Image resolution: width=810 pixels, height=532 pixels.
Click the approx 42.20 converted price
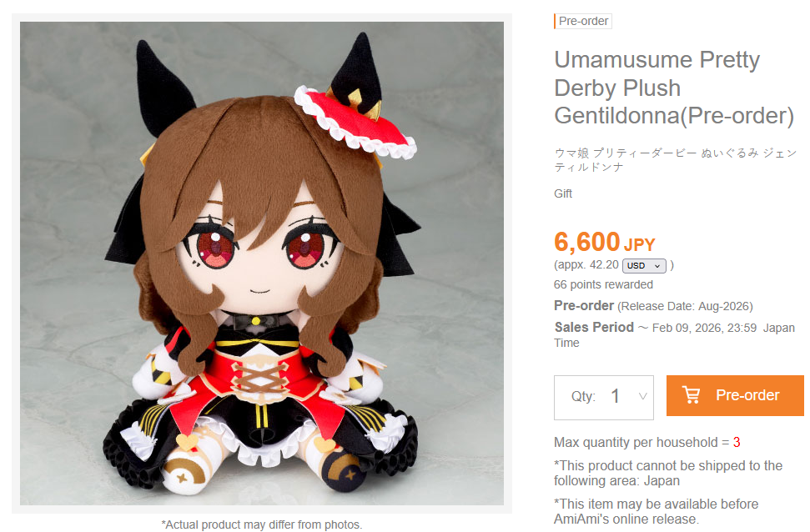(586, 265)
